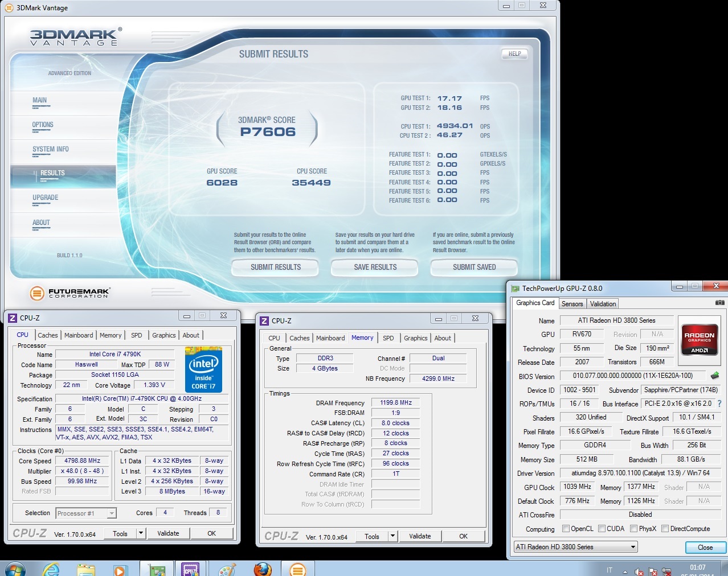Open the Sensors tab in GPU-Z
The height and width of the screenshot is (576, 728).
tap(572, 304)
